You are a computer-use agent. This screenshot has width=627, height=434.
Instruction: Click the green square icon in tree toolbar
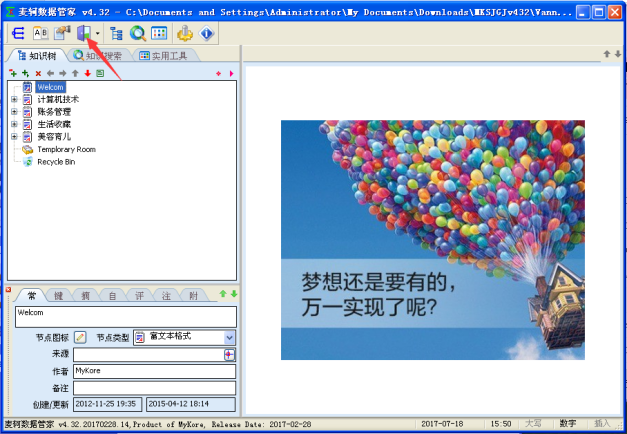tap(100, 73)
